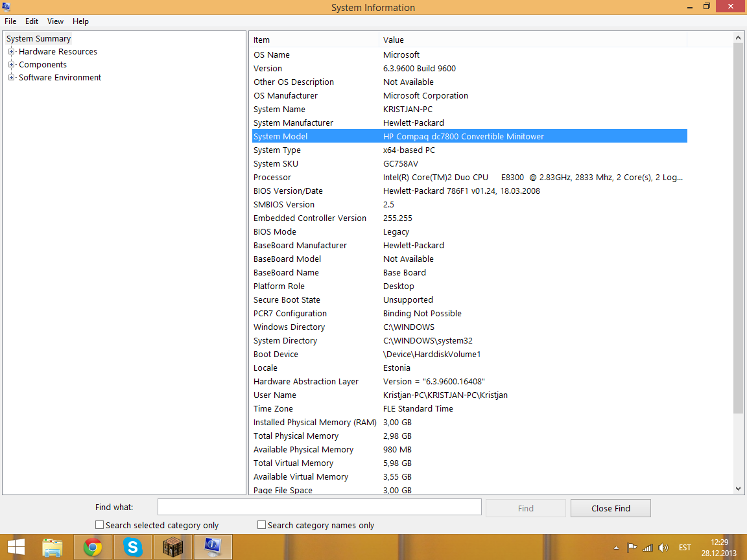Image resolution: width=747 pixels, height=560 pixels.
Task: Click the Close Find button
Action: (x=610, y=508)
